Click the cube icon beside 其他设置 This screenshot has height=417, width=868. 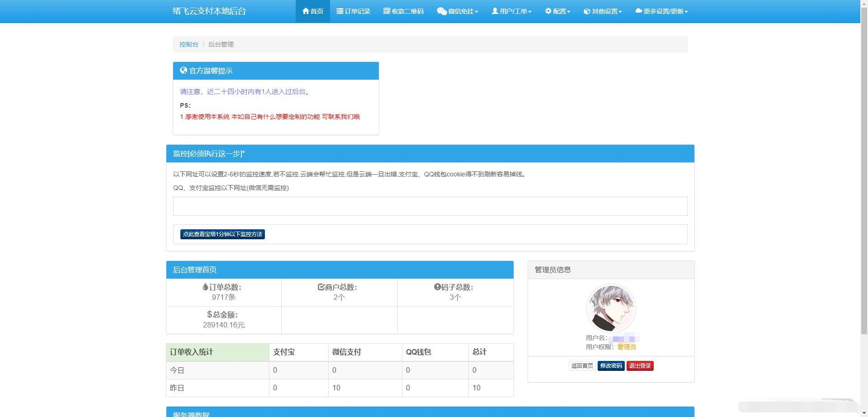[587, 11]
